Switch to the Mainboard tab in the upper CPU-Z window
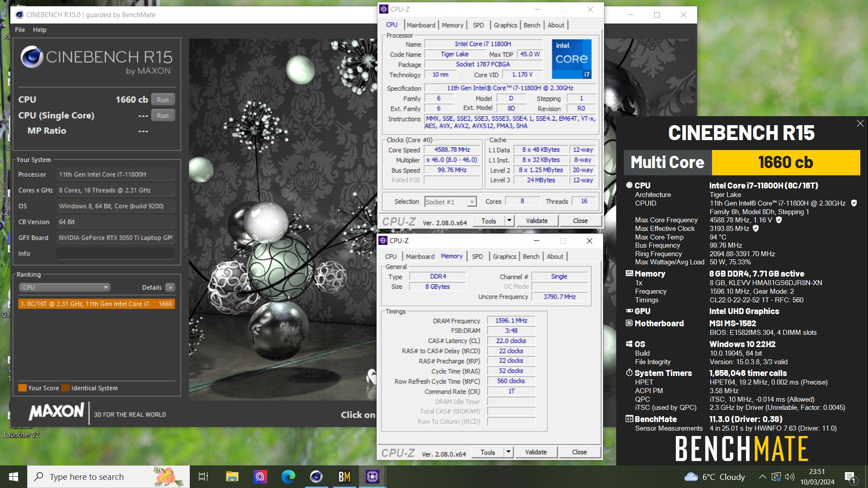This screenshot has width=868, height=488. coord(421,25)
